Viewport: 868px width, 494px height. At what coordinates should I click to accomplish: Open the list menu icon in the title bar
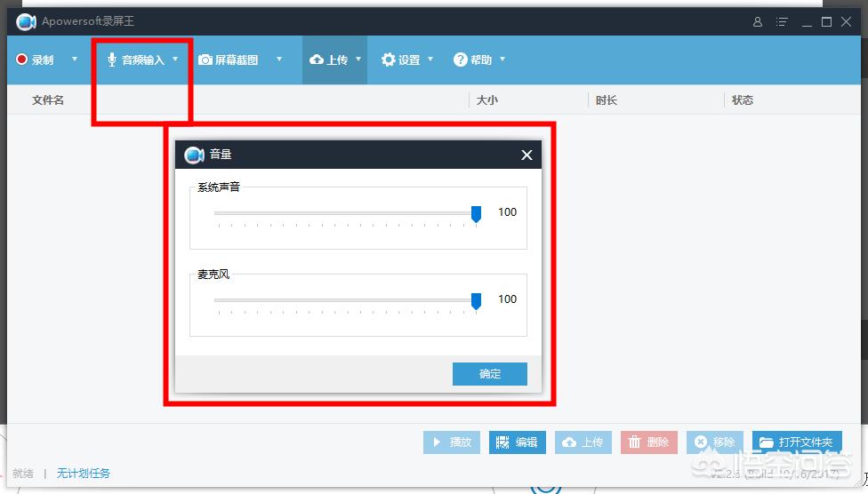coord(782,21)
